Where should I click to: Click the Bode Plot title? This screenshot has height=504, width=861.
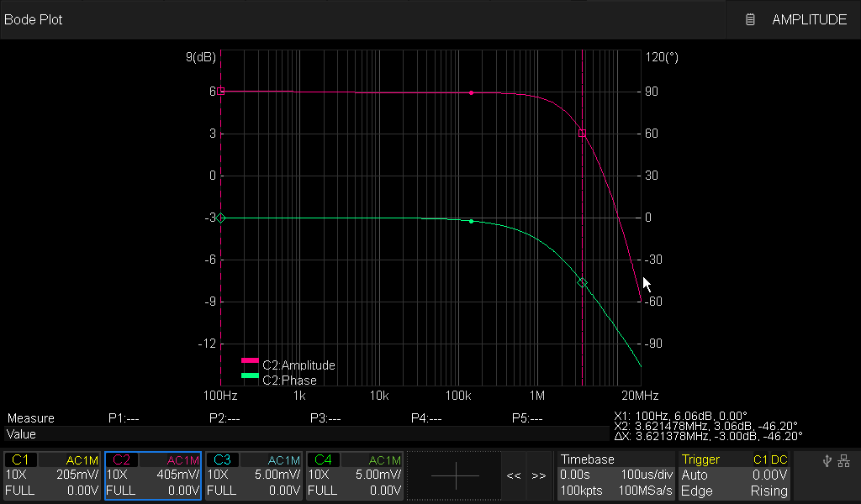pos(34,19)
